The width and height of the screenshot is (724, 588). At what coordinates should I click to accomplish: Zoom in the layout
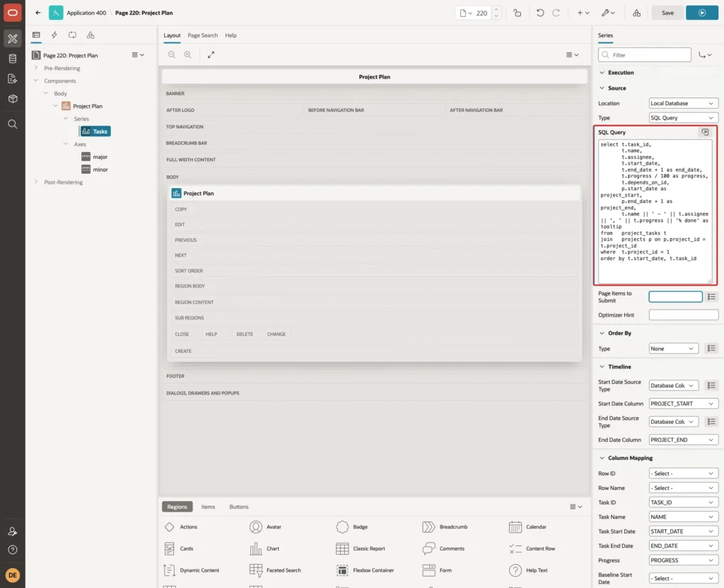pos(188,54)
